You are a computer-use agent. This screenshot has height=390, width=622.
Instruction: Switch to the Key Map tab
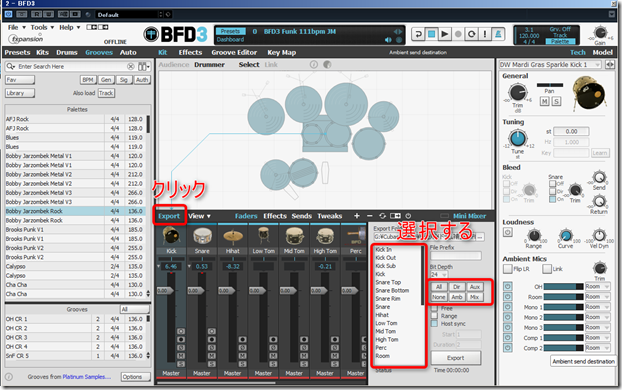282,52
